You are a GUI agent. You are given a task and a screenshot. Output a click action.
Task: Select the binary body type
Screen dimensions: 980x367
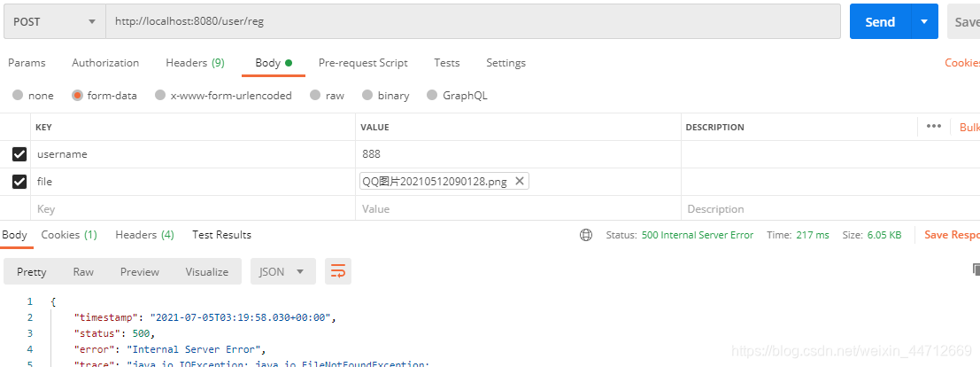367,95
